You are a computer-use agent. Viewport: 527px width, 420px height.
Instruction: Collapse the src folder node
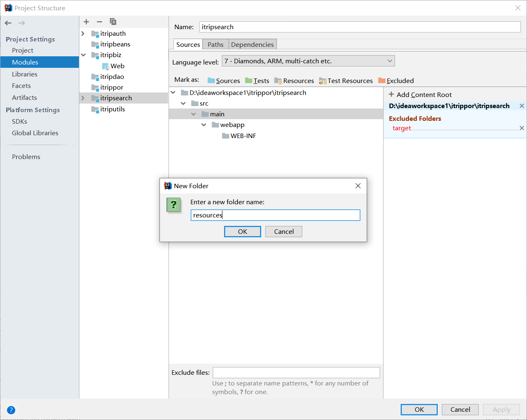pyautogui.click(x=183, y=103)
